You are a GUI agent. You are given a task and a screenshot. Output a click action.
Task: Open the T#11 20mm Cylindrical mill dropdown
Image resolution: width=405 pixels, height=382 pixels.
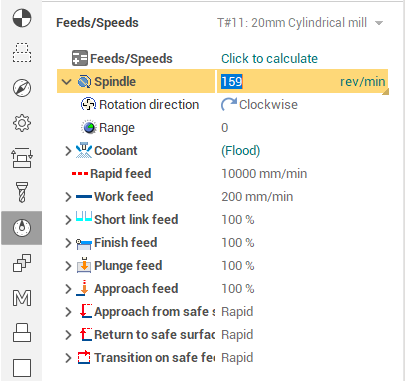click(x=300, y=23)
